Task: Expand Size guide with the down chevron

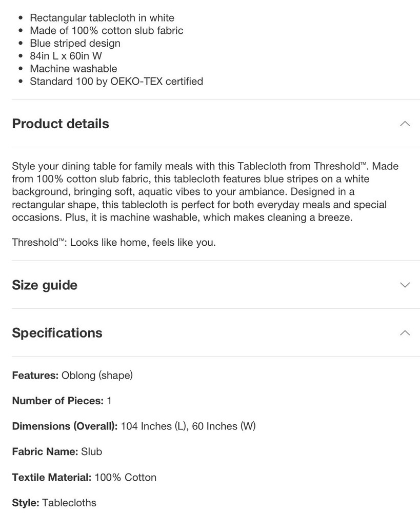Action: click(405, 285)
